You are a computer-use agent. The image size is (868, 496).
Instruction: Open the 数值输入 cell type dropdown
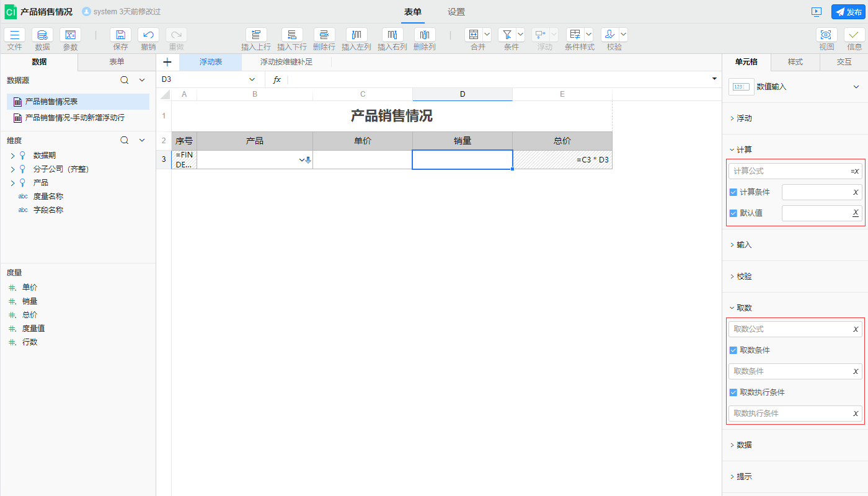[x=856, y=87]
